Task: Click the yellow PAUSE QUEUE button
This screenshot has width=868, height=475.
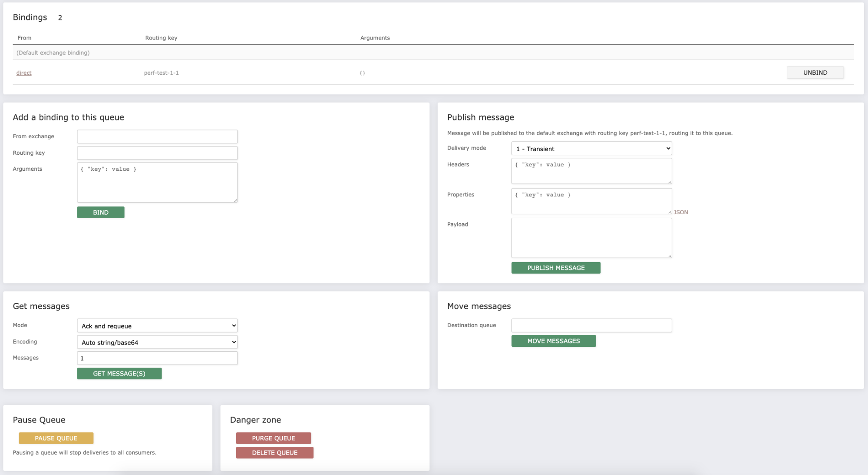Action: (x=56, y=438)
